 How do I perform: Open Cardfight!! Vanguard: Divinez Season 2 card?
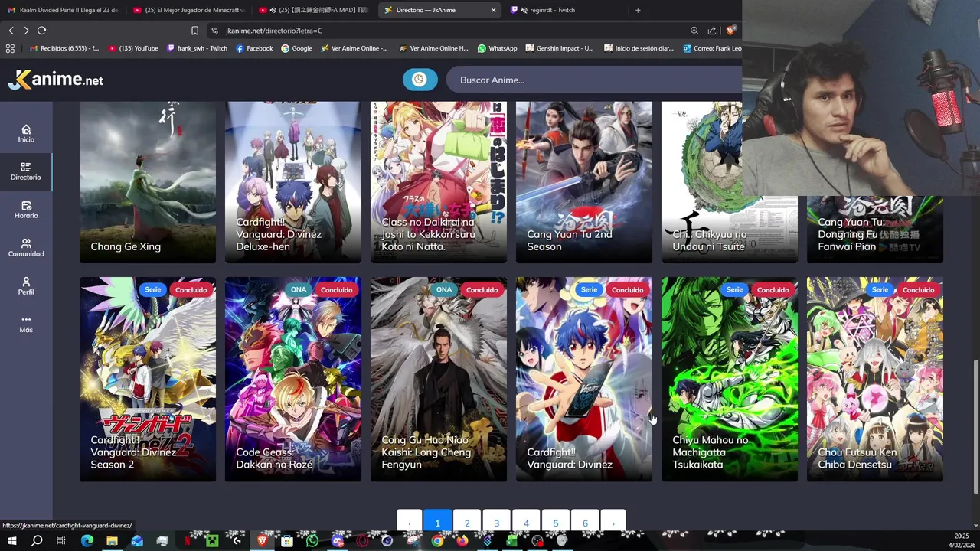click(148, 379)
